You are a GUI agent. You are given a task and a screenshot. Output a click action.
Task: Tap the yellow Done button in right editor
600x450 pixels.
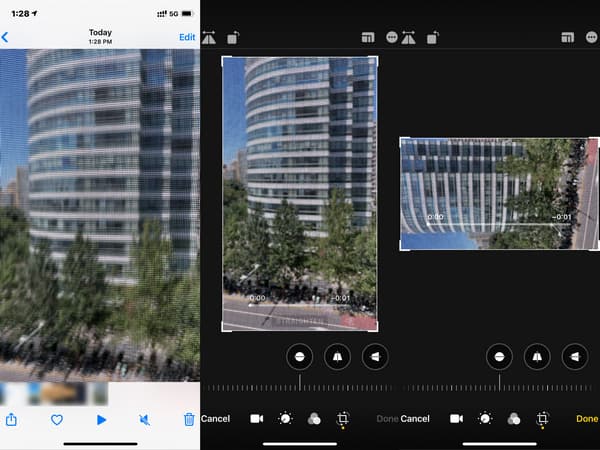[x=587, y=419]
